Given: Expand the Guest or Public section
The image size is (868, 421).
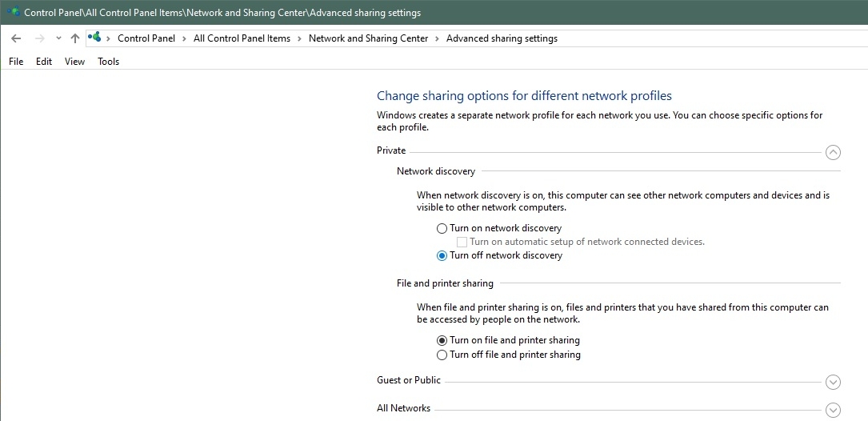Looking at the screenshot, I should pyautogui.click(x=833, y=383).
